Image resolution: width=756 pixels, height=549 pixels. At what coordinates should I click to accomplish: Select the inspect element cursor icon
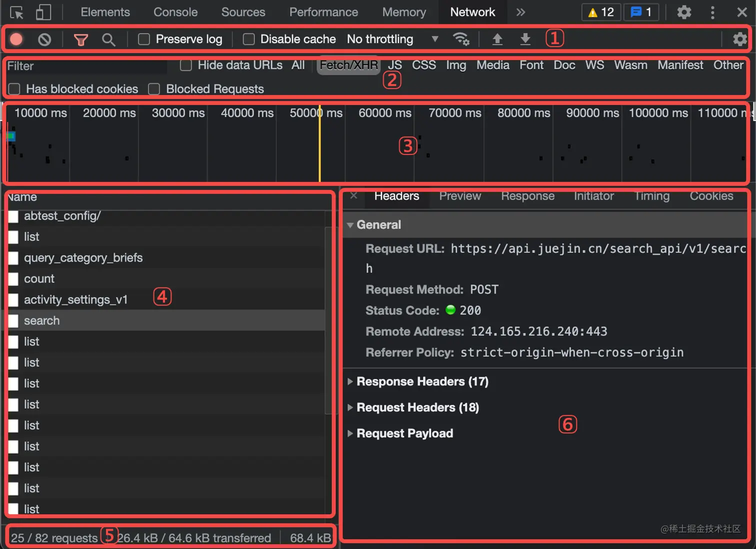(x=16, y=12)
